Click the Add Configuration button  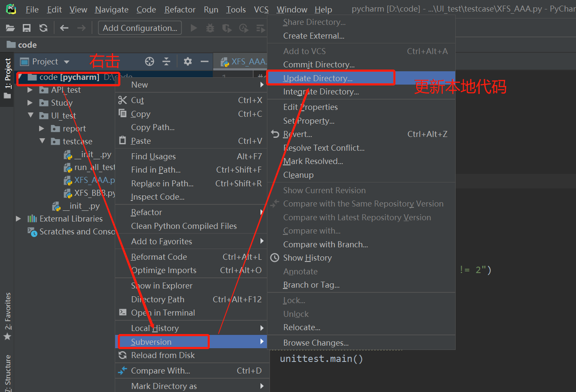click(x=139, y=27)
